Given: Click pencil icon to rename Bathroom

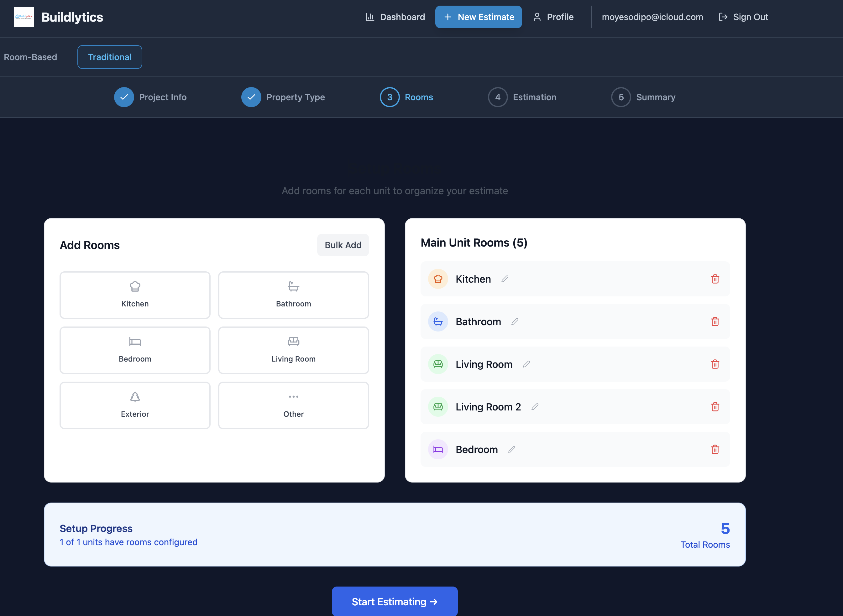Looking at the screenshot, I should pyautogui.click(x=515, y=321).
